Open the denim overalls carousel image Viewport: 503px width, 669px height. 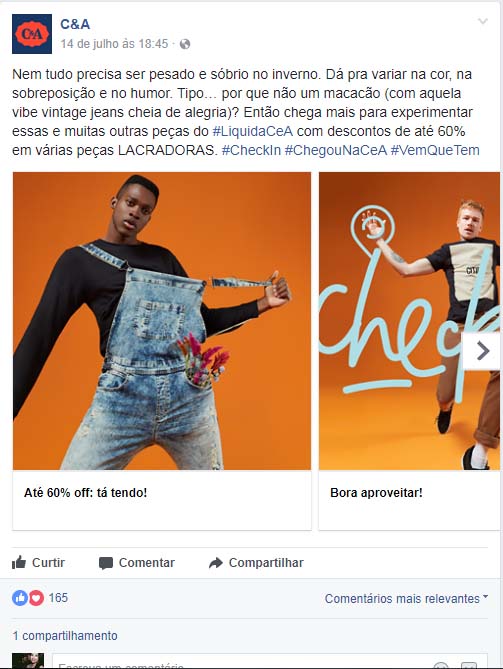pos(162,321)
